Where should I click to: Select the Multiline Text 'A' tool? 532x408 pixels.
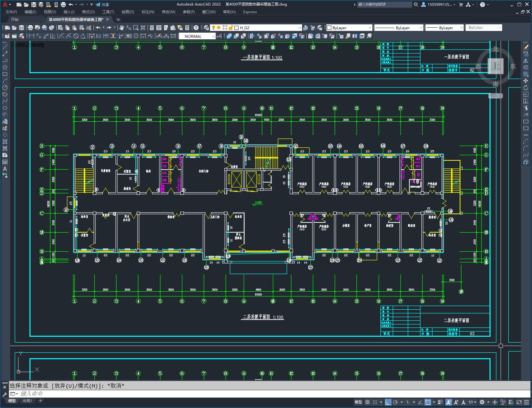[x=5, y=169]
